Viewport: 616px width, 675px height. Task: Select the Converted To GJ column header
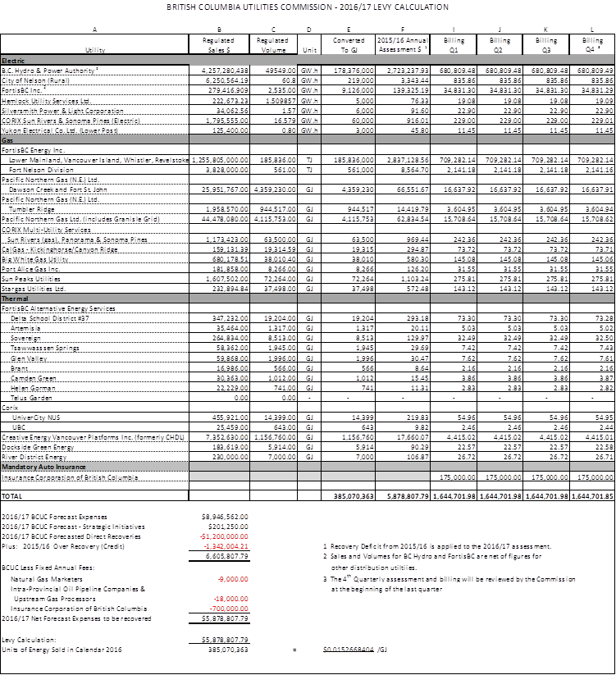349,45
